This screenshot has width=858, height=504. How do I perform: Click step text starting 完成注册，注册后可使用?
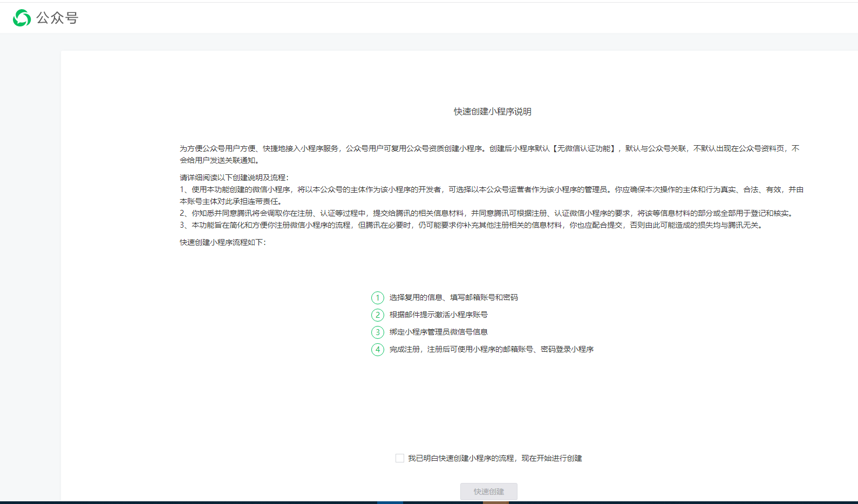(x=492, y=349)
